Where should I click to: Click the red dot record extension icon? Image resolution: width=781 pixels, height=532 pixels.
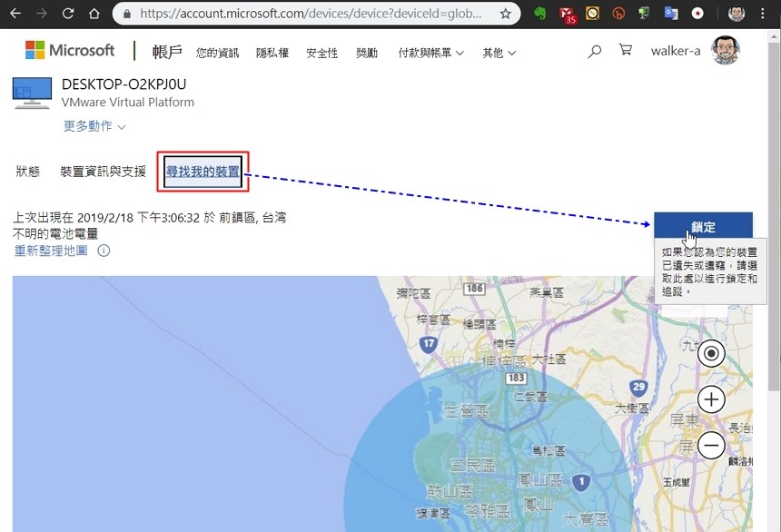[x=697, y=14]
